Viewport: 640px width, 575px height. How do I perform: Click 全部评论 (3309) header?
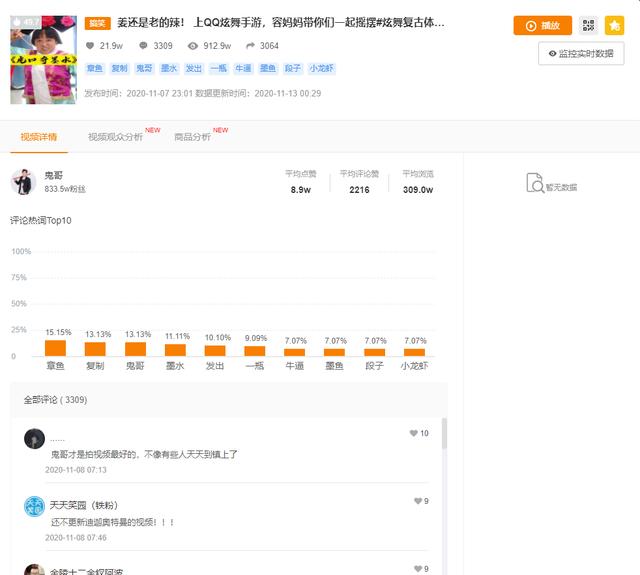tap(55, 400)
